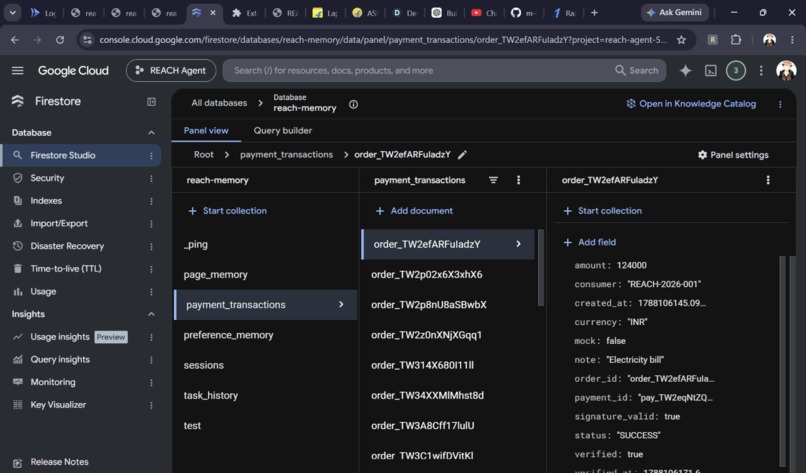Open Import/Export item options menu
Image resolution: width=806 pixels, height=473 pixels.
(151, 224)
